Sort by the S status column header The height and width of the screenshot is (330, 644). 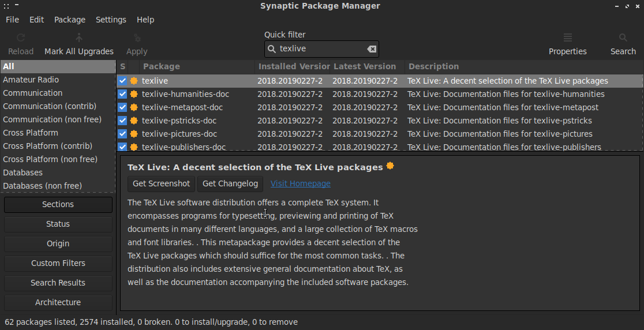click(x=122, y=66)
